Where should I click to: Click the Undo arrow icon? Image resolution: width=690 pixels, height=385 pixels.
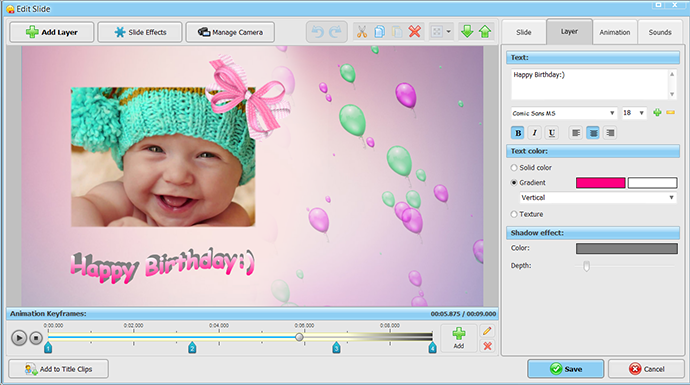tap(317, 32)
